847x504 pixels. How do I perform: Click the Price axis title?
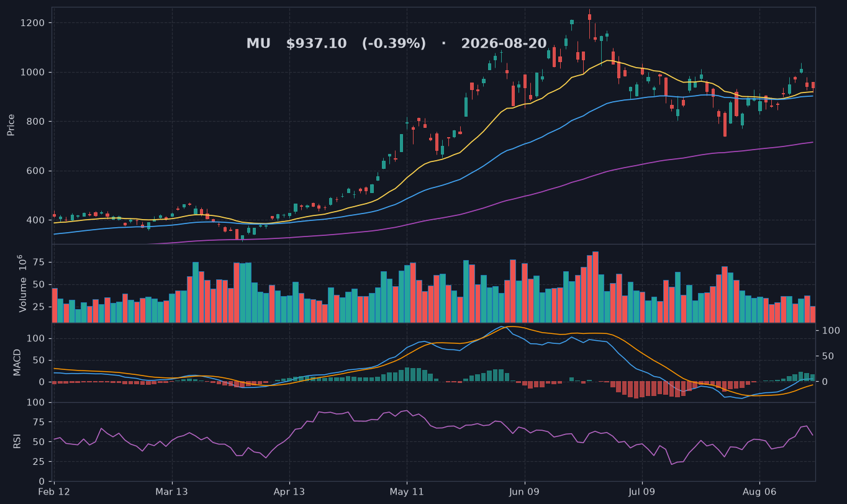click(x=11, y=125)
